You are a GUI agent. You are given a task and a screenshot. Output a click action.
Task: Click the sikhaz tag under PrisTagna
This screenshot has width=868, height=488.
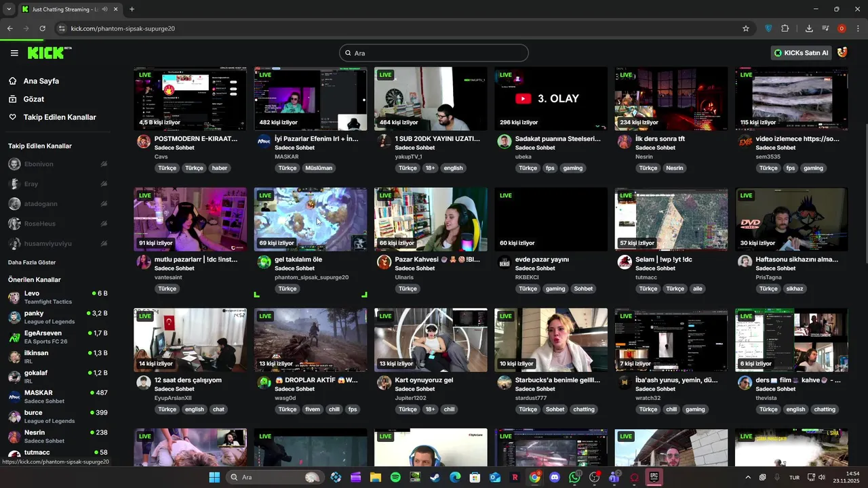795,289
